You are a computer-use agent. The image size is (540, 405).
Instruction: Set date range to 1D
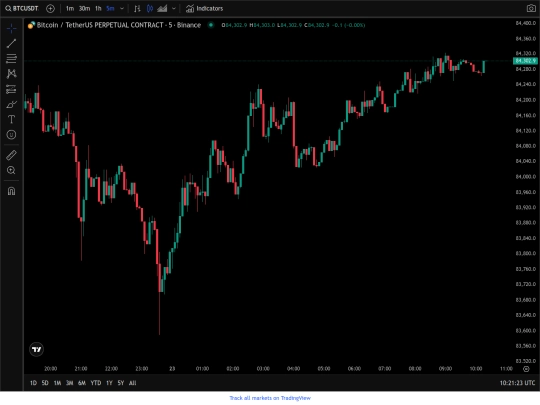click(x=33, y=383)
